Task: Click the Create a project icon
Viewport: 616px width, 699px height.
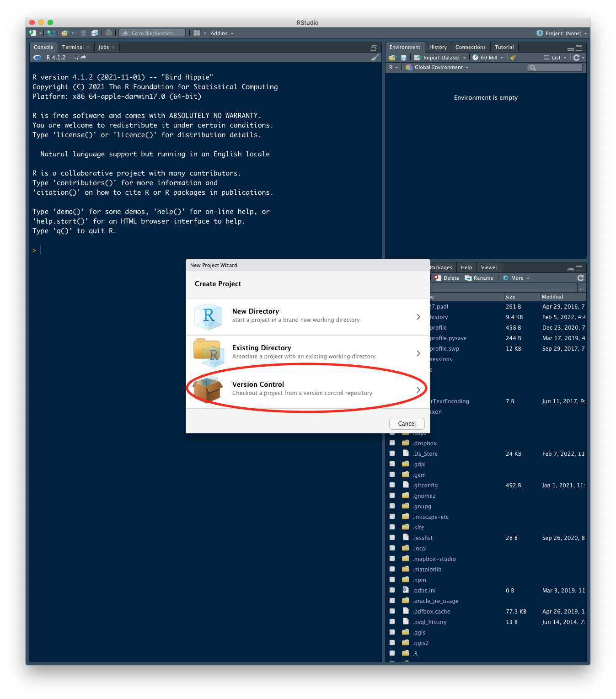Action: point(51,33)
